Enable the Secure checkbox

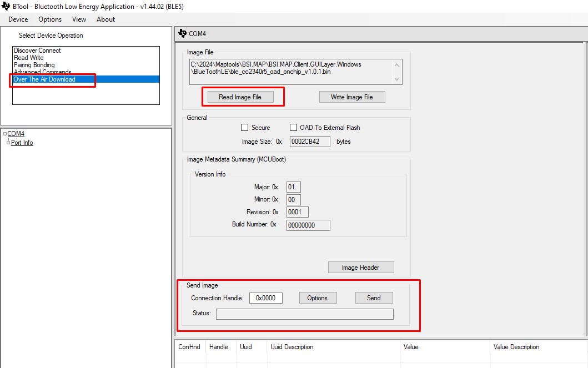pyautogui.click(x=244, y=128)
